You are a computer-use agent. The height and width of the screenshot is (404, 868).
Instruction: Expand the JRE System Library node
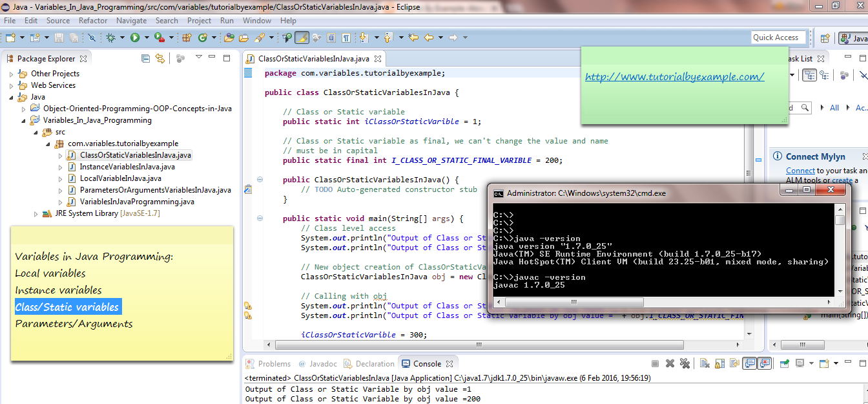click(36, 213)
